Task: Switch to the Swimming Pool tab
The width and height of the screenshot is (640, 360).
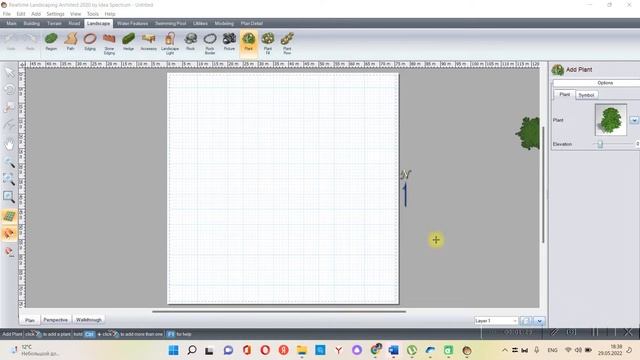Action: [171, 24]
